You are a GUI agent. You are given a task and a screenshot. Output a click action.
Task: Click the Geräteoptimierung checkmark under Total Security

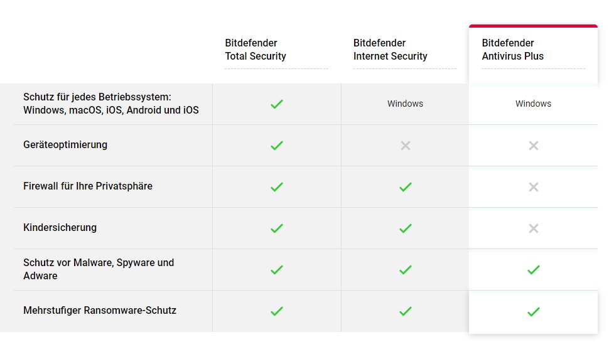(276, 146)
